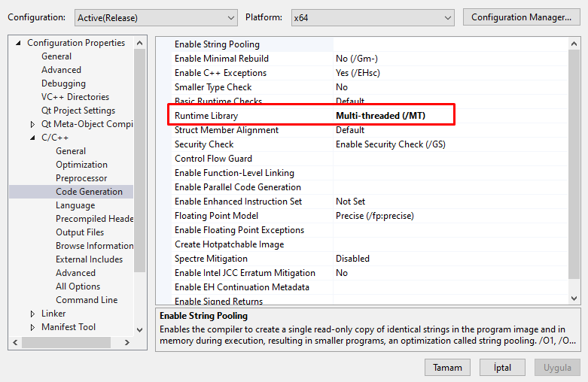Open the All Options page

[78, 286]
